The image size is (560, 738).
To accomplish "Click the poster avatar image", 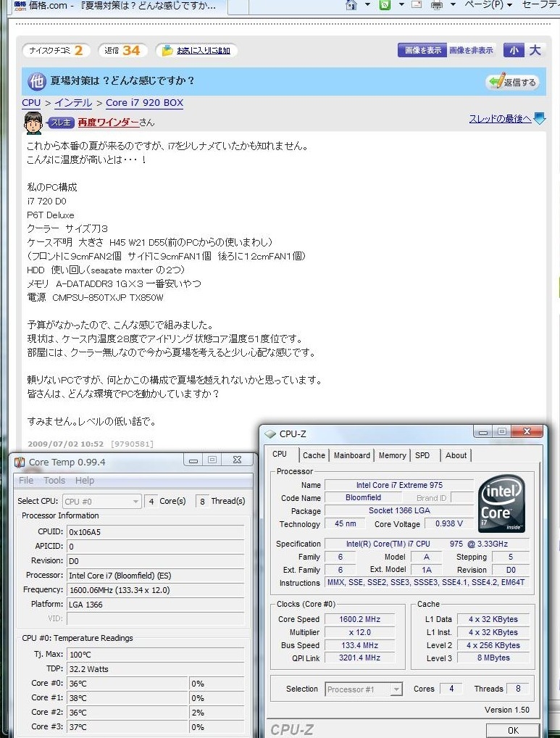I will click(x=33, y=123).
